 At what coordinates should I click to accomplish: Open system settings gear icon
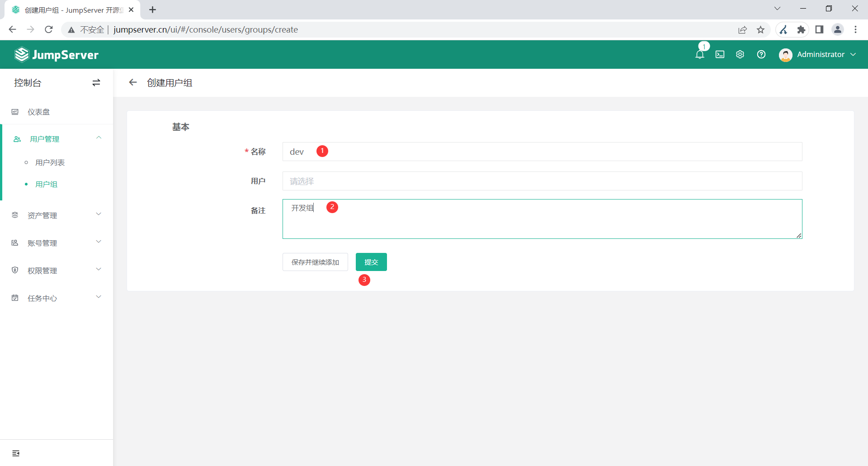(740, 54)
